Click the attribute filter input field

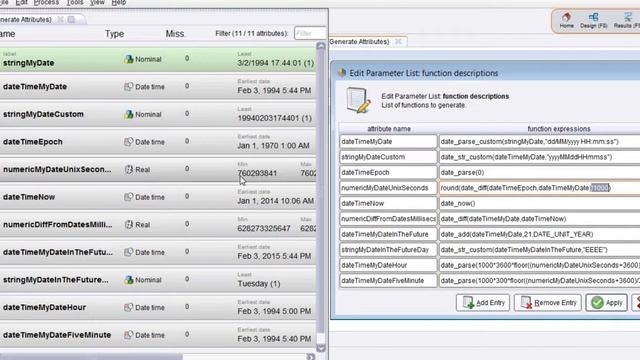click(x=310, y=33)
